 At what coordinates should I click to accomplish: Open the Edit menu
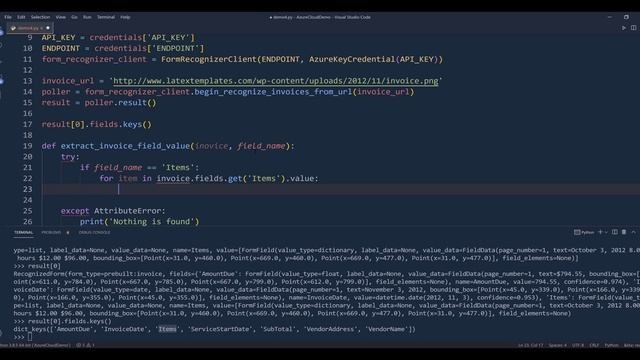[x=21, y=17]
